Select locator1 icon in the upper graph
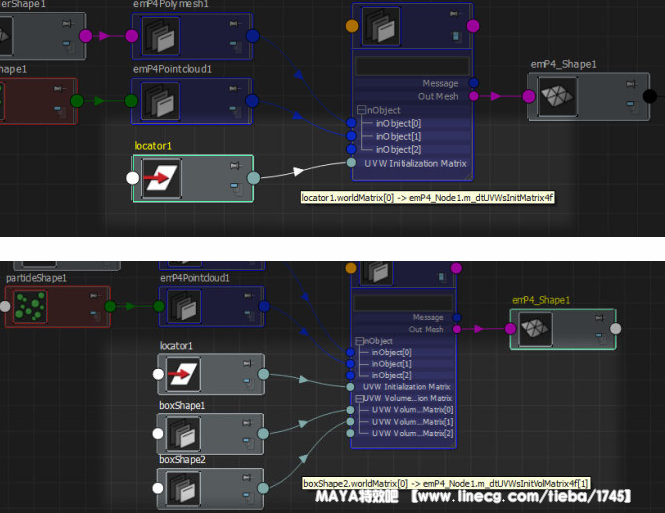This screenshot has height=513, width=665. [160, 179]
